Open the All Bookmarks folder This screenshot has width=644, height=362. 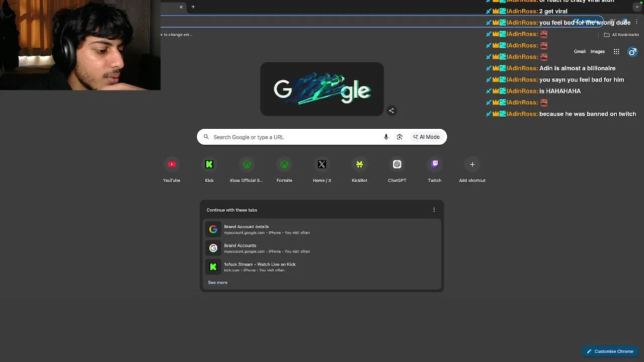coord(621,35)
